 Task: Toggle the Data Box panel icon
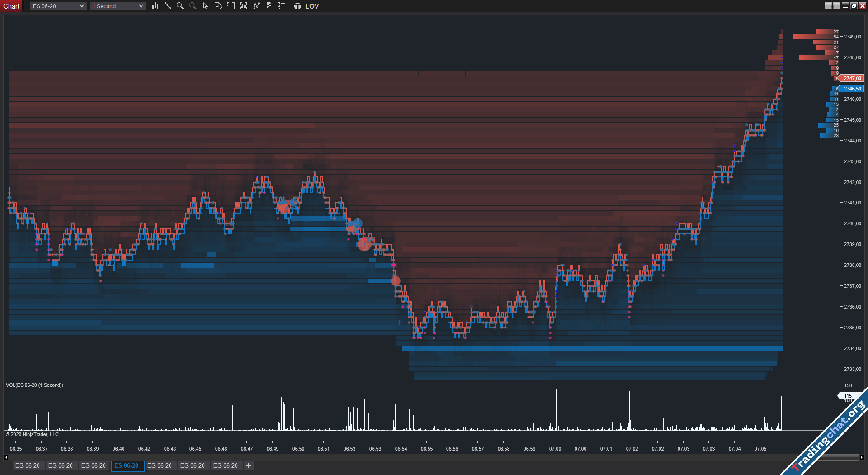tap(218, 6)
